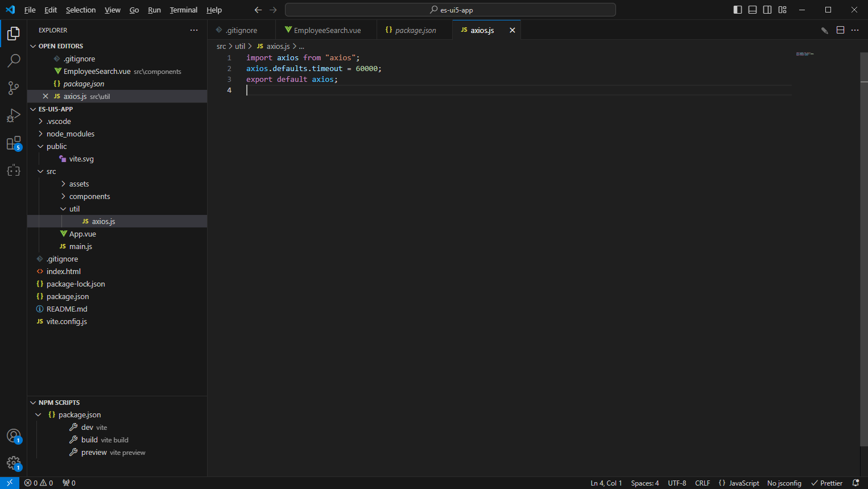Open the Search view in activity bar
Screen dimensions: 868x489
tap(14, 61)
